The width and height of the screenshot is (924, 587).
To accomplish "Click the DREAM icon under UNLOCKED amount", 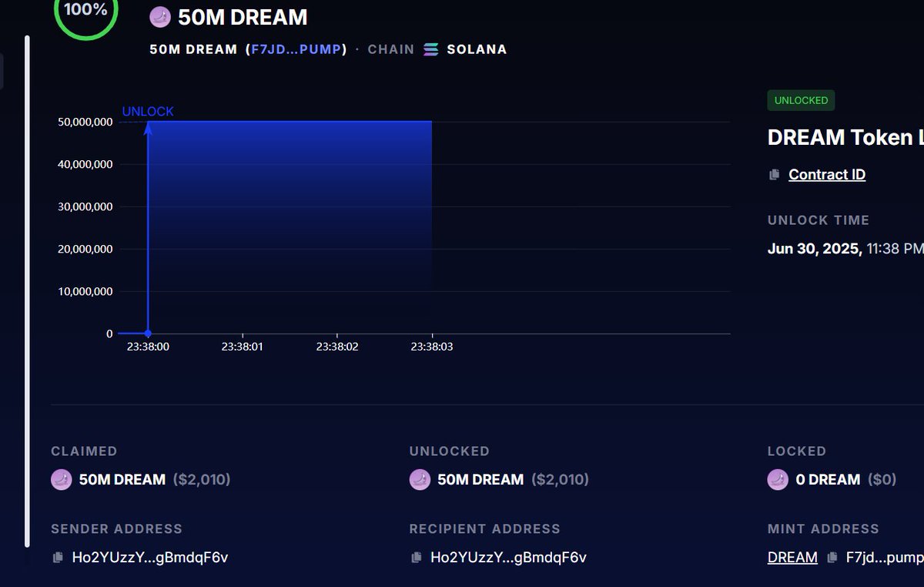I will (x=420, y=479).
